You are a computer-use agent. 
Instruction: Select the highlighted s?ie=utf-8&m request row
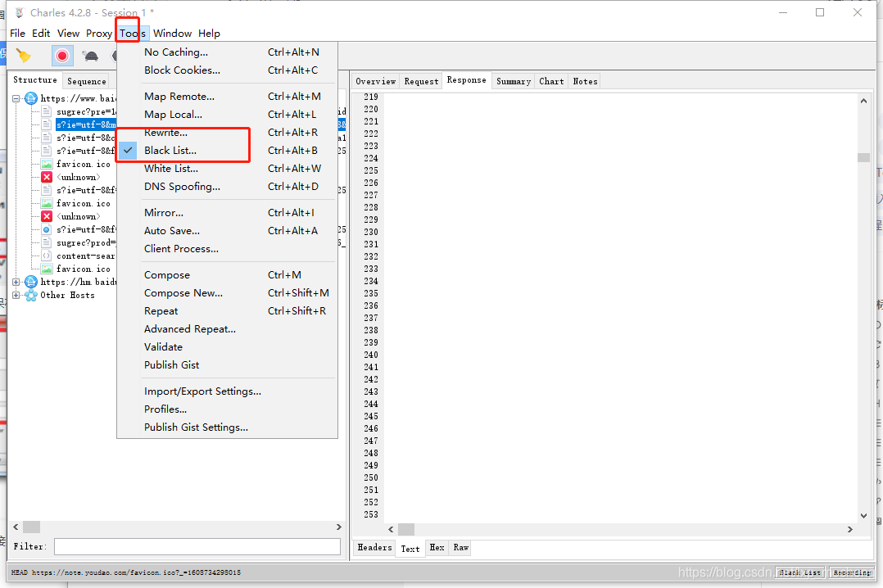click(85, 124)
